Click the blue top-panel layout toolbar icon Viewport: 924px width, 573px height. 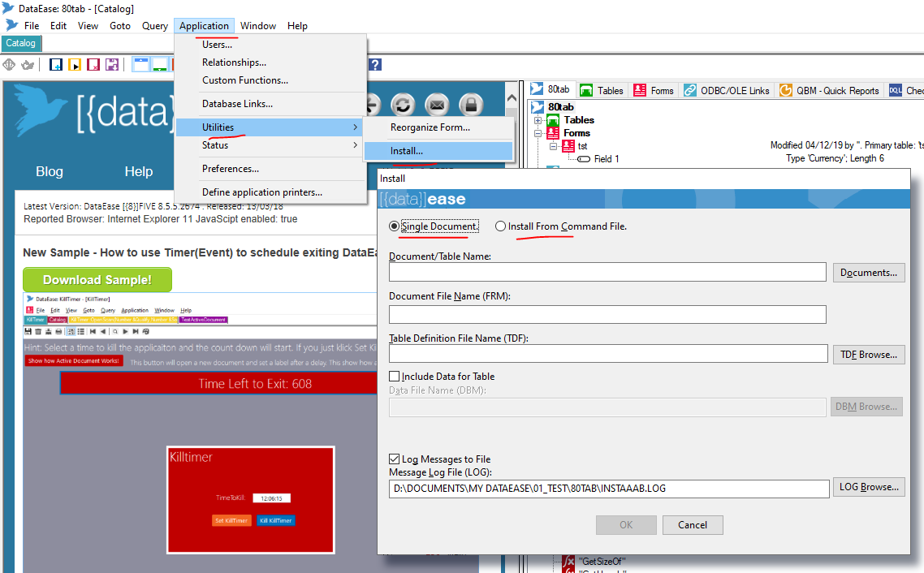(x=140, y=65)
